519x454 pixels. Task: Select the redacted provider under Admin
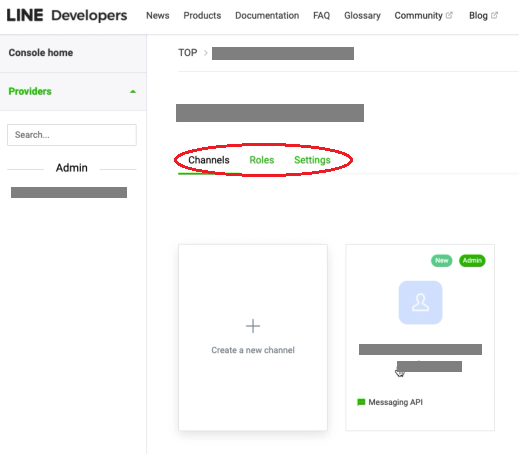69,192
